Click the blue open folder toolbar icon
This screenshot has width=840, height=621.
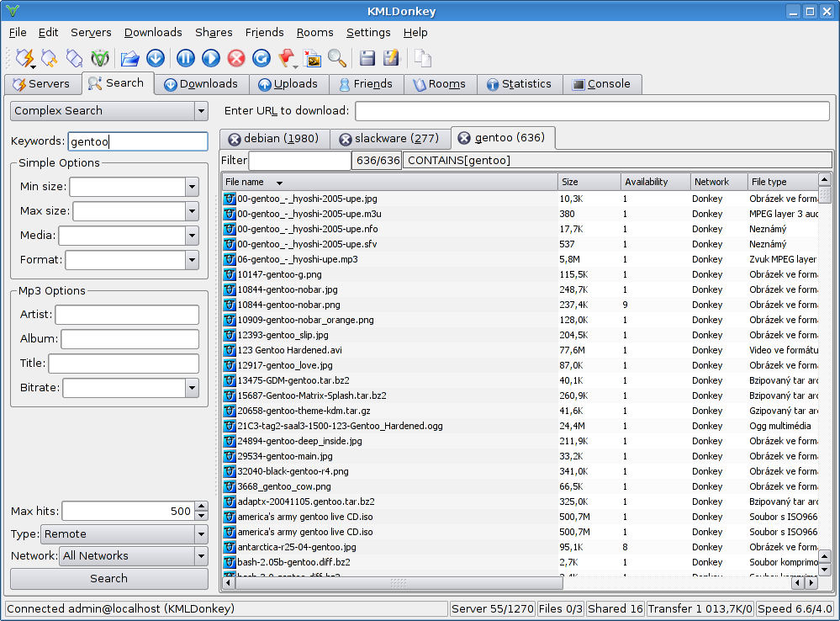(129, 58)
